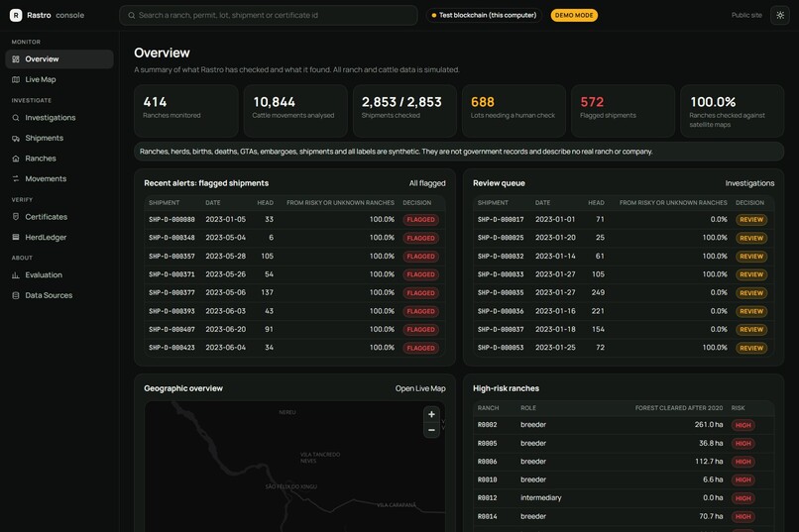Viewport: 799px width, 532px height.
Task: Click the Test blockchain status pill
Action: pos(484,15)
